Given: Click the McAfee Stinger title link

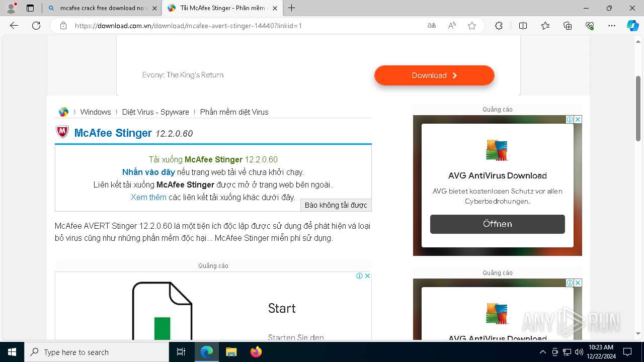Looking at the screenshot, I should tap(113, 133).
